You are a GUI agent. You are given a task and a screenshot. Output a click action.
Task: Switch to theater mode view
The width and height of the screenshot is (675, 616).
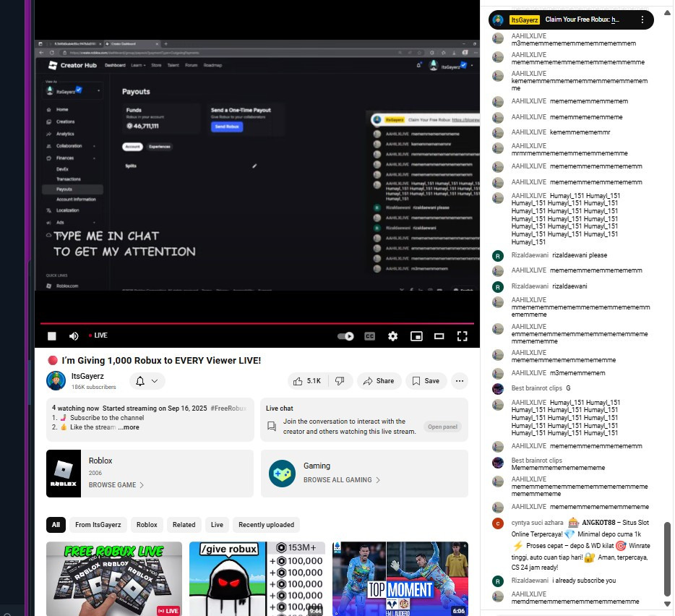439,336
